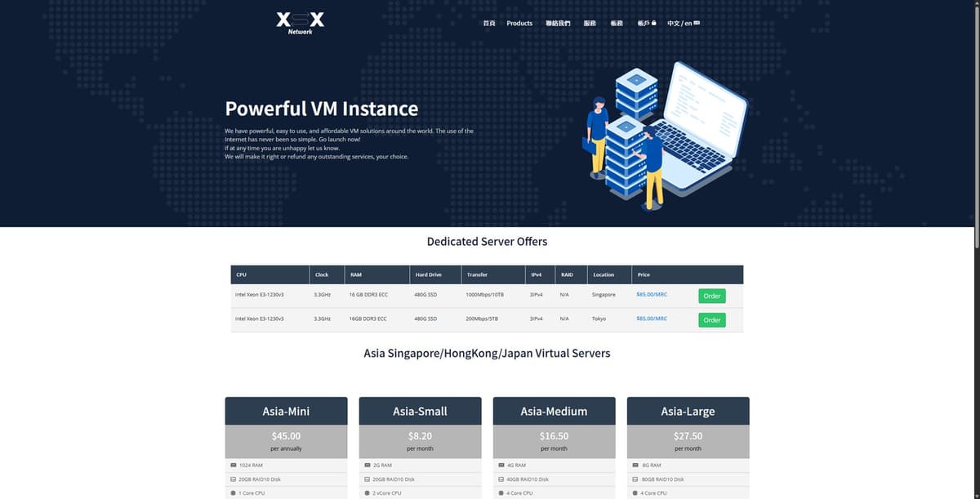Click the disk icon in Asia-Mini card

tap(234, 479)
